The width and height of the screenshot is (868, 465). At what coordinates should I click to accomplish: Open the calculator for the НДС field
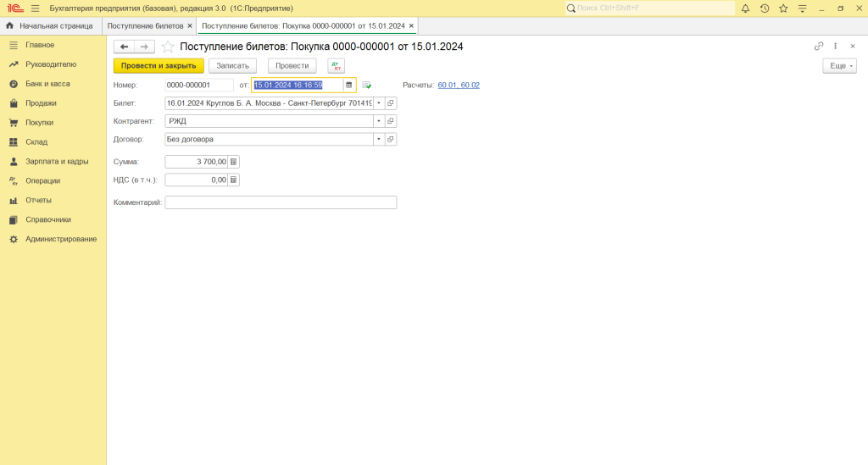coord(234,180)
